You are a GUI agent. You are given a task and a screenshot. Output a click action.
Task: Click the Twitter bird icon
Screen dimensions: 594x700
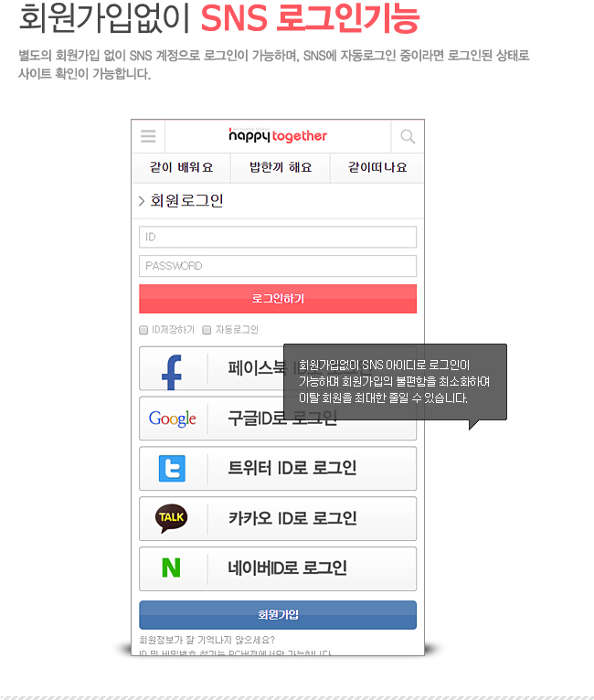coord(173,468)
